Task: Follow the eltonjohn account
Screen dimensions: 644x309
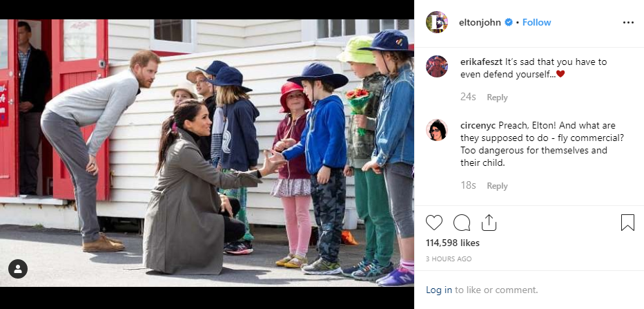Action: (536, 22)
